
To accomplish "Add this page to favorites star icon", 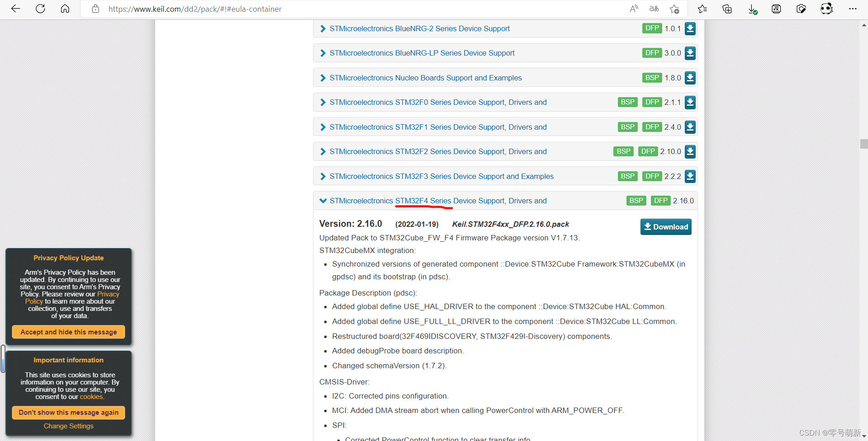I will tap(674, 9).
